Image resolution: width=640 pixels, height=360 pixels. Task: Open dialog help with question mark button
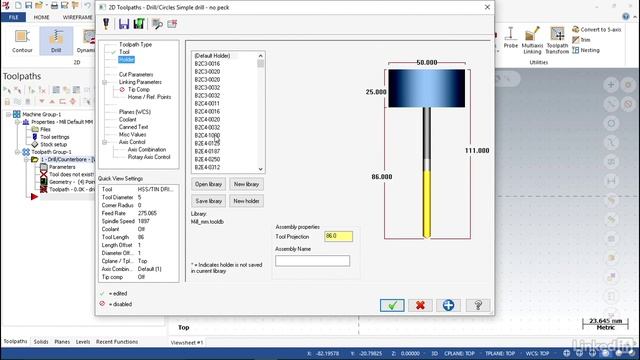click(x=478, y=305)
